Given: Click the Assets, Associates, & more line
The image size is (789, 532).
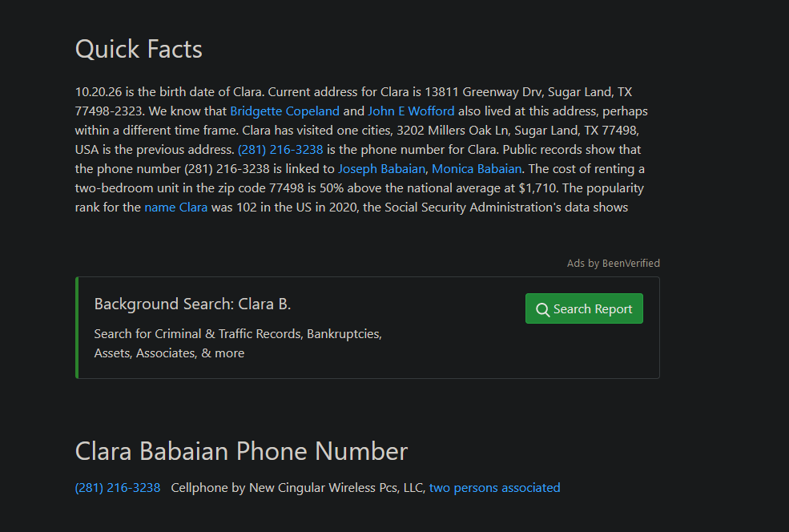Looking at the screenshot, I should click(x=169, y=353).
